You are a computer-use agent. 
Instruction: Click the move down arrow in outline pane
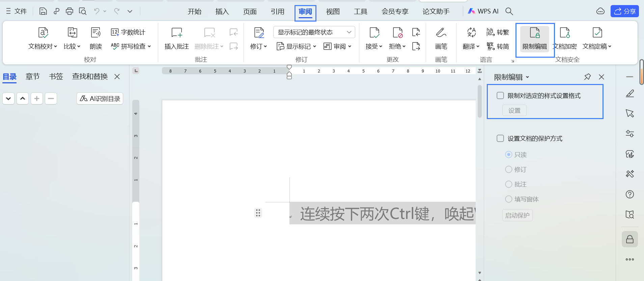pos(8,99)
